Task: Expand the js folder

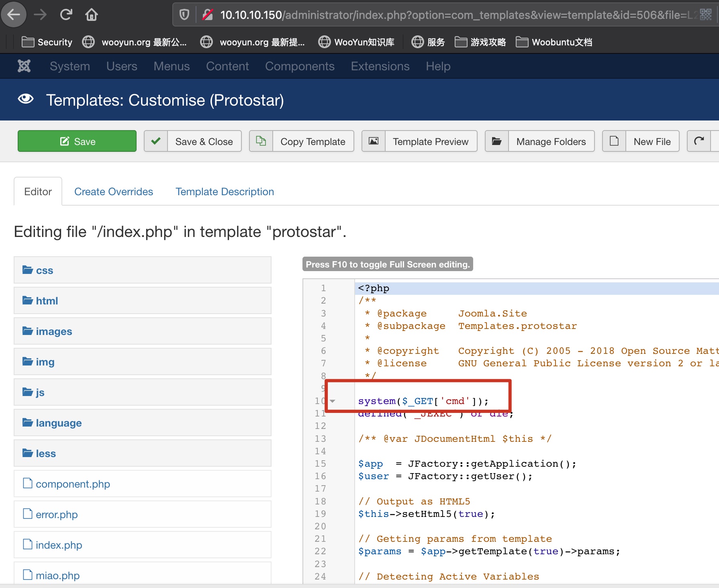Action: tap(143, 392)
